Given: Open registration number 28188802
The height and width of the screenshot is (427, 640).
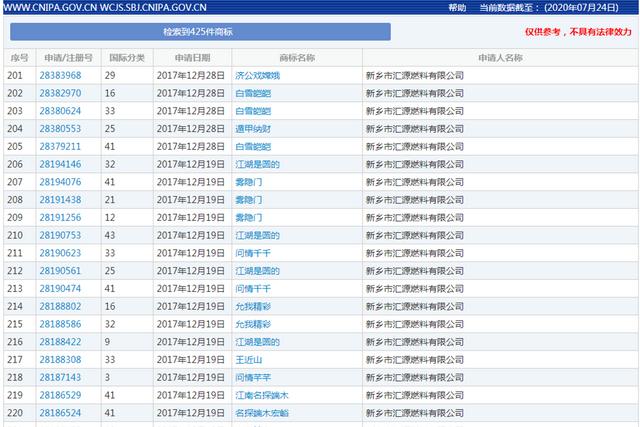Looking at the screenshot, I should tap(60, 306).
